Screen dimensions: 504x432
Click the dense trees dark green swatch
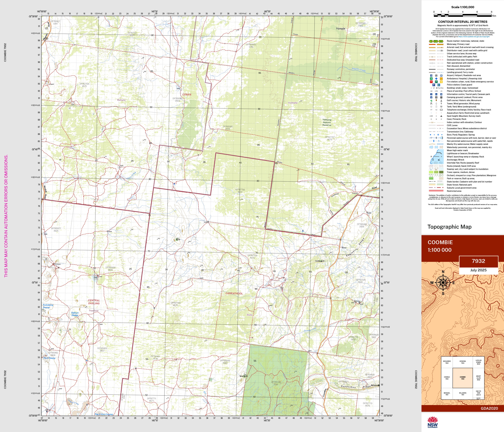click(x=441, y=172)
